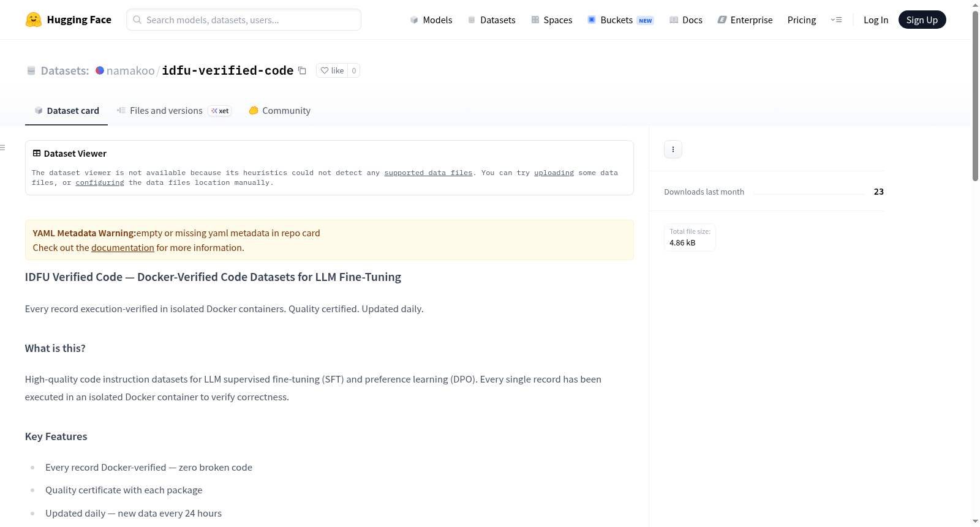
Task: Click "Every record Docker-verified" bullet
Action: click(x=149, y=468)
